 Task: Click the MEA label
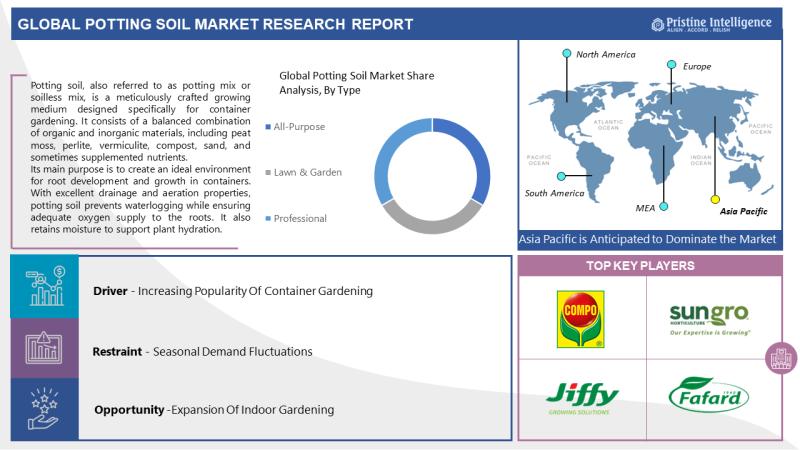coord(645,208)
